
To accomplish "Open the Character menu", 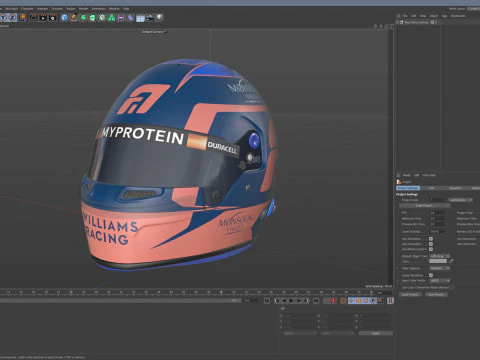I will pos(27,8).
